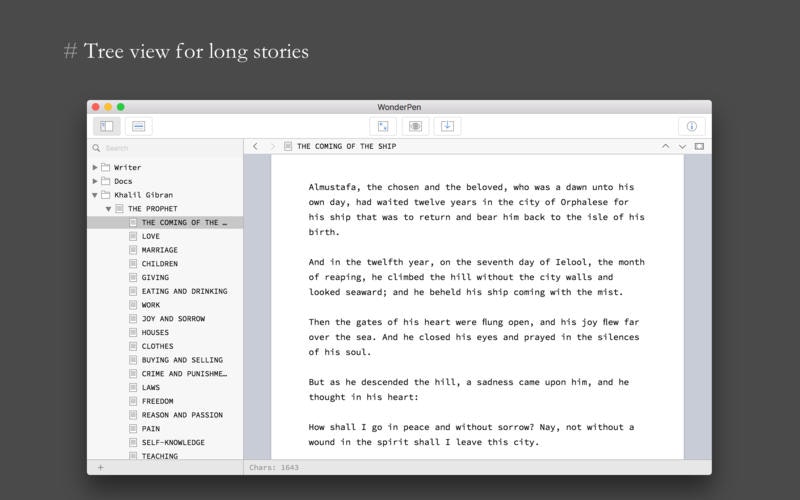This screenshot has height=500, width=800.
Task: Close the WonderPen window
Action: tap(95, 107)
